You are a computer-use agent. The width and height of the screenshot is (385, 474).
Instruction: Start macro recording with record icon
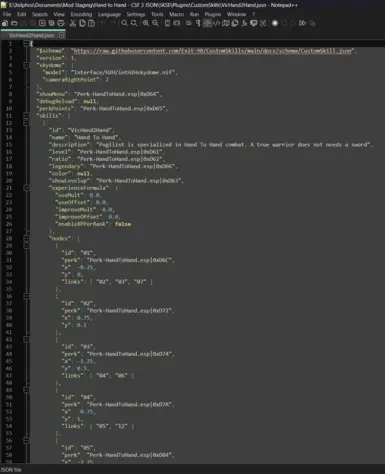click(275, 23)
